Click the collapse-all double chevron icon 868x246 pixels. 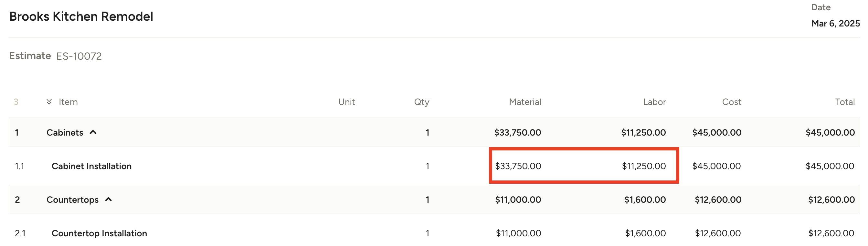[49, 102]
